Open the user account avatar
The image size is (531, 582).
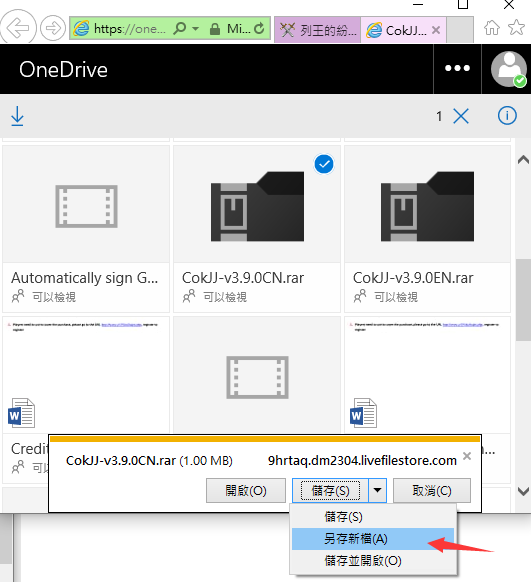coord(509,69)
